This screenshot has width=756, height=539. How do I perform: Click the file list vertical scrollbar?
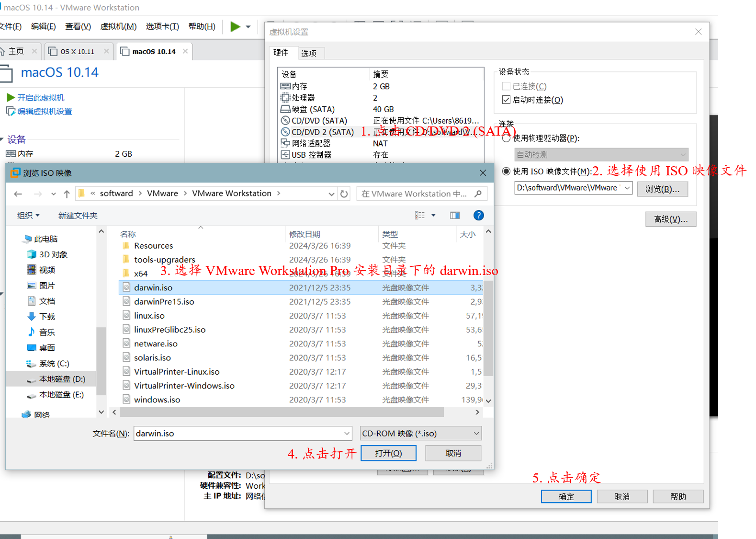click(488, 329)
